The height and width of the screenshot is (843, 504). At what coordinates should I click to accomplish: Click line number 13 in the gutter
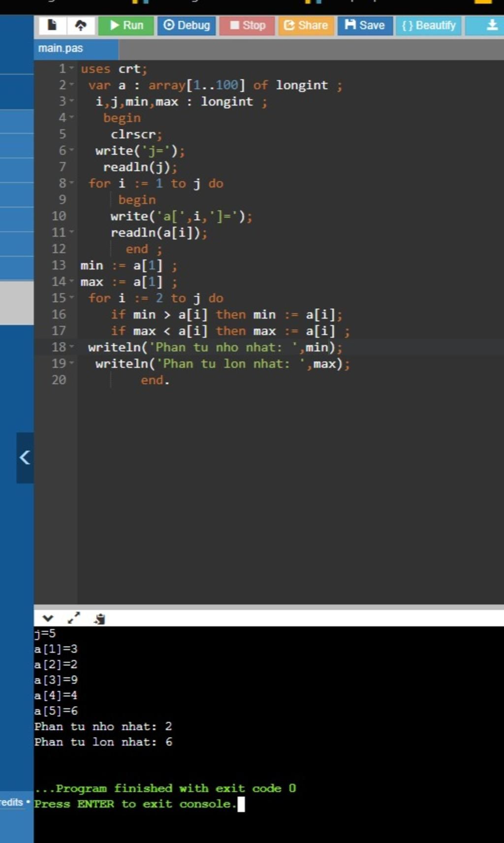(59, 265)
